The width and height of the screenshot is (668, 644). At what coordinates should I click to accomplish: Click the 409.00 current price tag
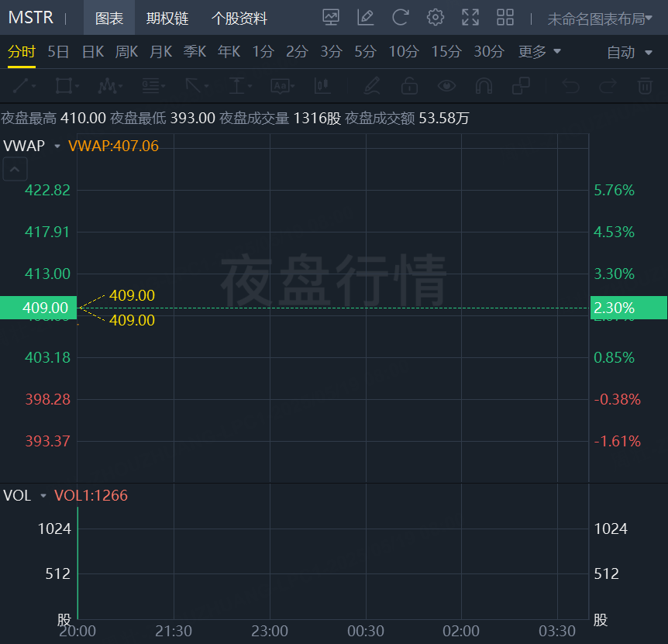(x=38, y=308)
